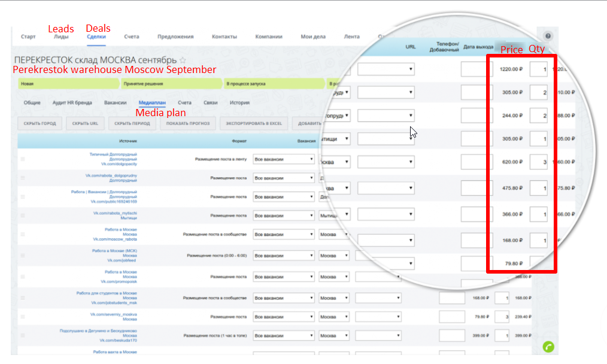Click the Источник column header
This screenshot has height=364, width=607.
pyautogui.click(x=128, y=141)
